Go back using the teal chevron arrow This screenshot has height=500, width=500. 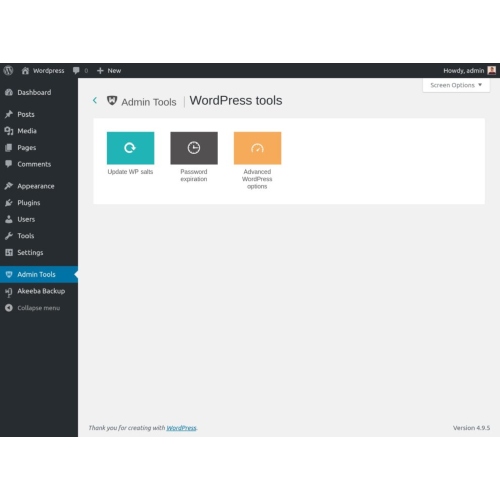[95, 100]
